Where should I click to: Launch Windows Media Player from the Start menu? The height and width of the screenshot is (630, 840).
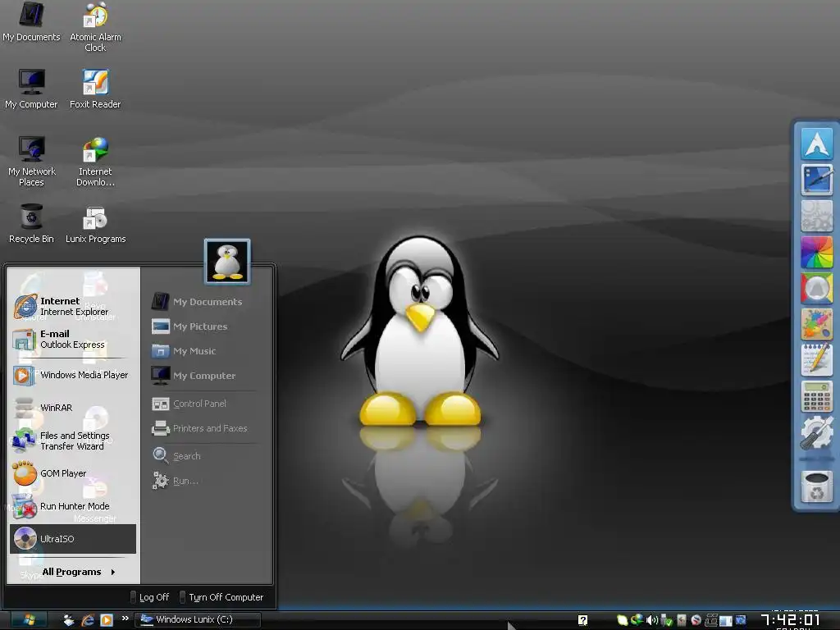[73, 375]
